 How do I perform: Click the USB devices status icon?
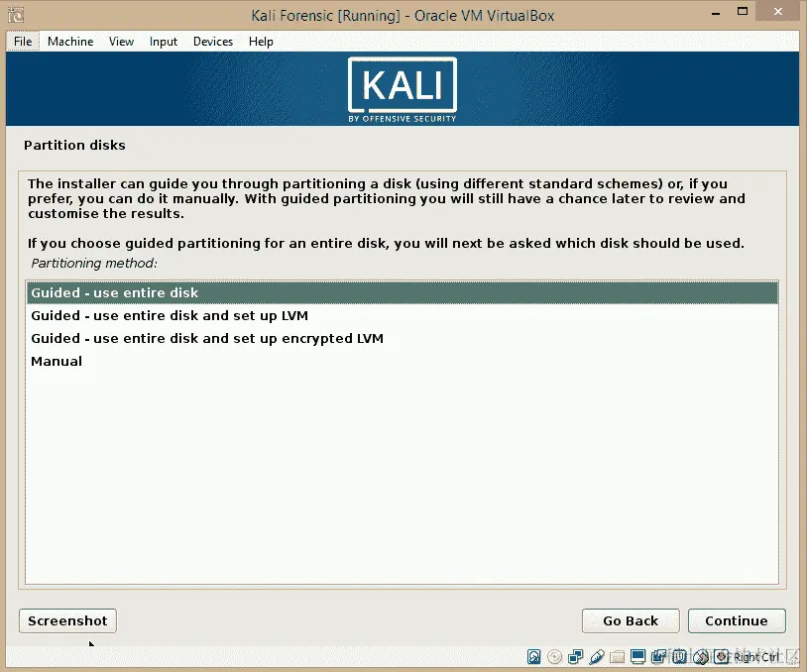[597, 656]
